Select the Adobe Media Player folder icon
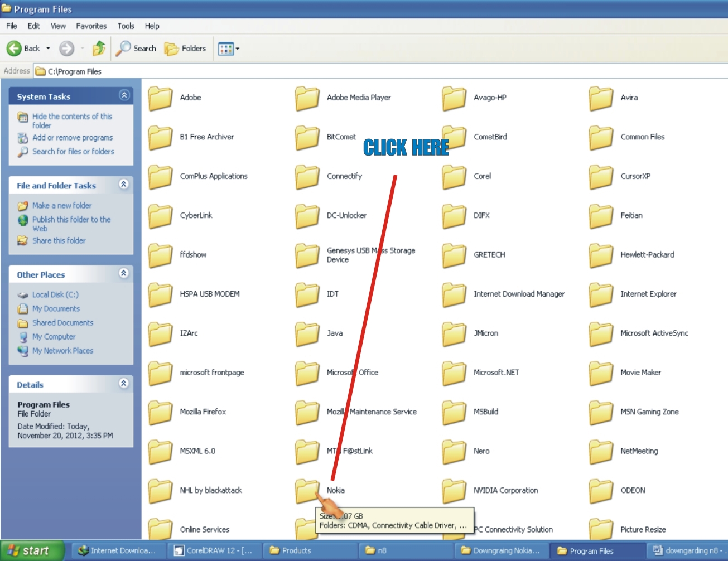728x561 pixels. [x=307, y=98]
